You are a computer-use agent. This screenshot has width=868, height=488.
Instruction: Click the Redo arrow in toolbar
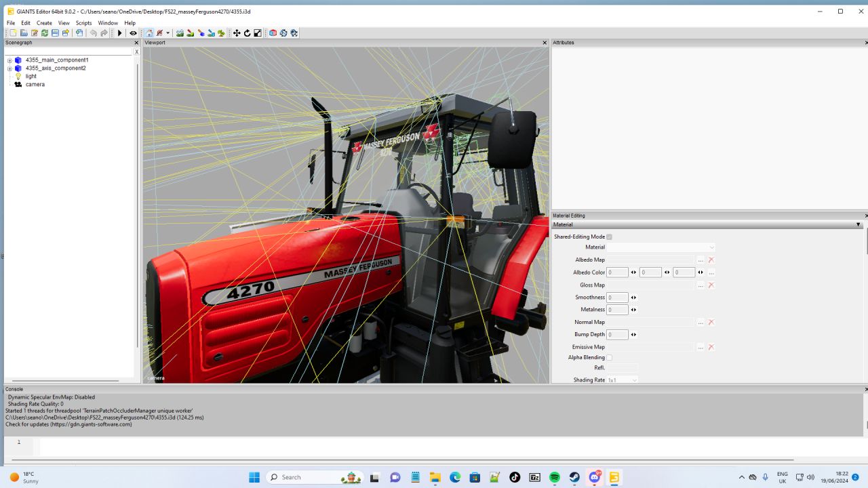tap(104, 33)
